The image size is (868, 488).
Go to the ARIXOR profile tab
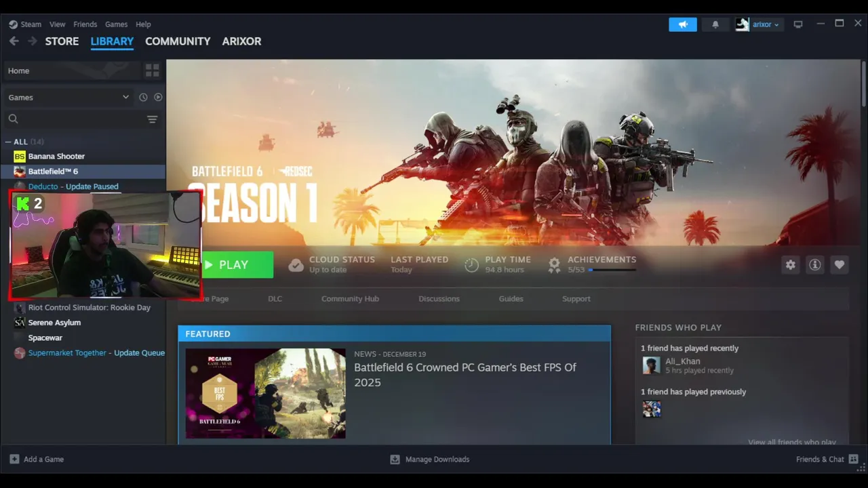click(x=241, y=41)
